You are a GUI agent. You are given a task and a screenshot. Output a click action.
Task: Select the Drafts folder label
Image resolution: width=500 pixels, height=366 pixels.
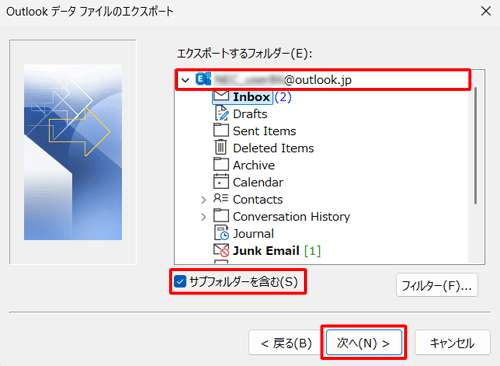(250, 114)
